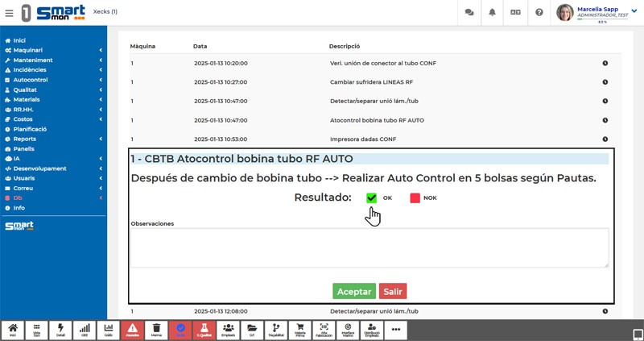The height and width of the screenshot is (341, 644).
Task: Open Marcella Sapp user dropdown
Action: 596,13
